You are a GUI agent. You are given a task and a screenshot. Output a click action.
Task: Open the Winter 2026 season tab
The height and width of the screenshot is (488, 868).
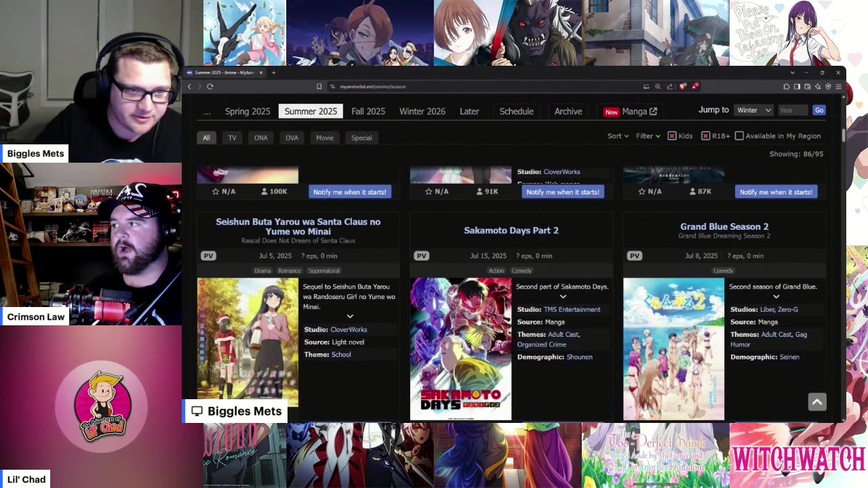click(x=422, y=111)
